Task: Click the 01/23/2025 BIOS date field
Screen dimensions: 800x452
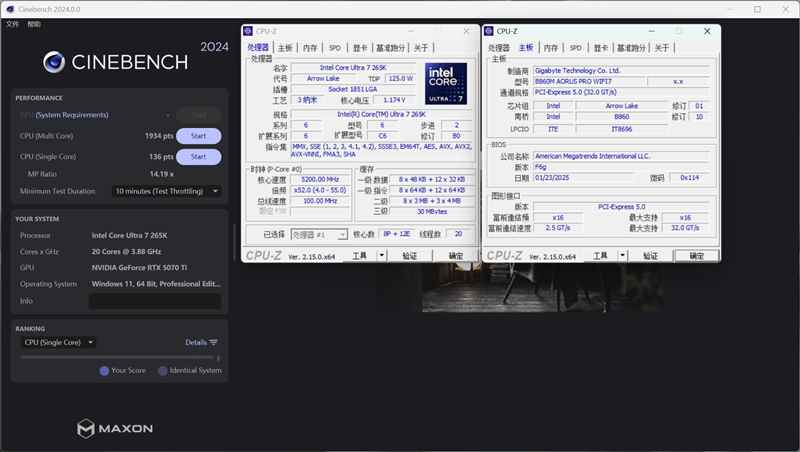Action: pyautogui.click(x=583, y=178)
